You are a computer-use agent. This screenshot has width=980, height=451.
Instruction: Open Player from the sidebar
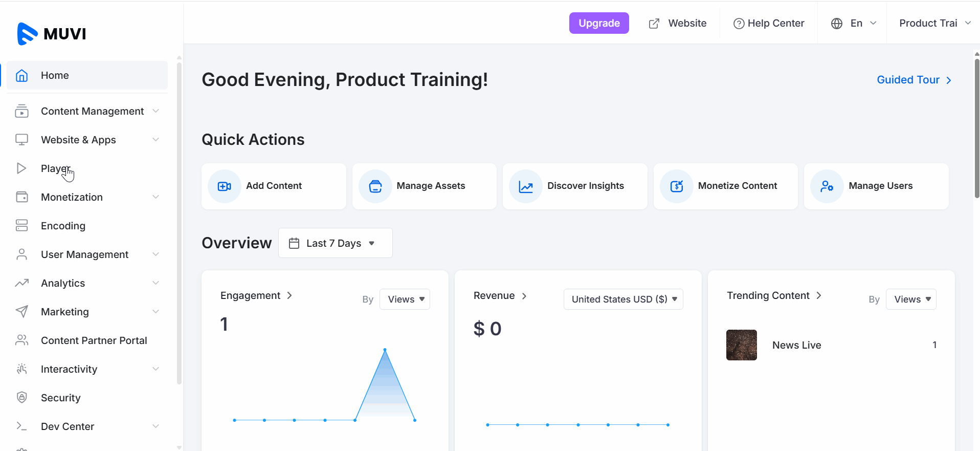click(55, 168)
